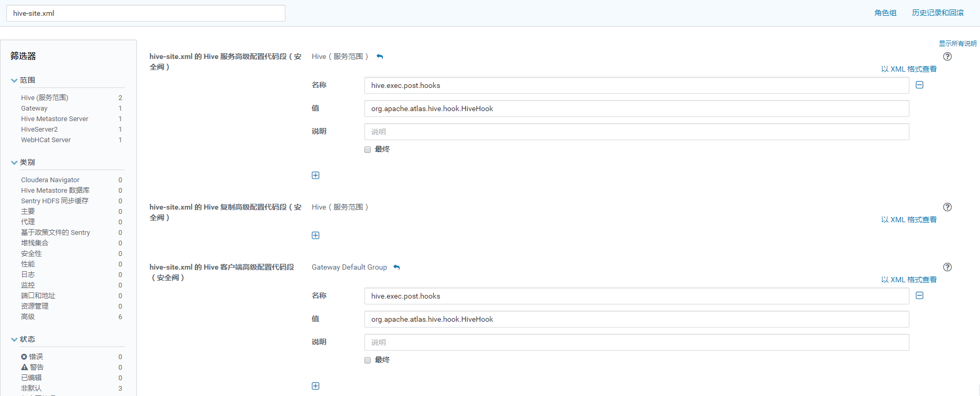This screenshot has width=980, height=396.
Task: Click the Hive service 说明 description field
Action: tap(637, 132)
